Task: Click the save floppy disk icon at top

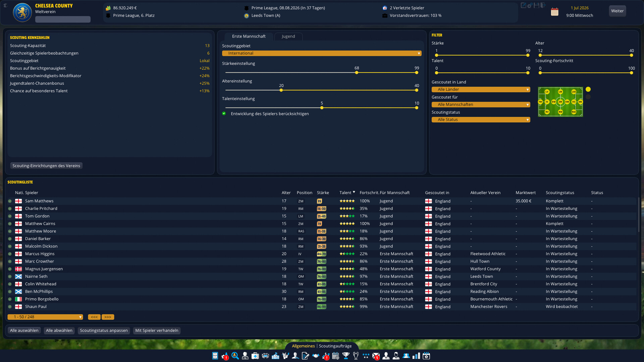Action: click(537, 5)
